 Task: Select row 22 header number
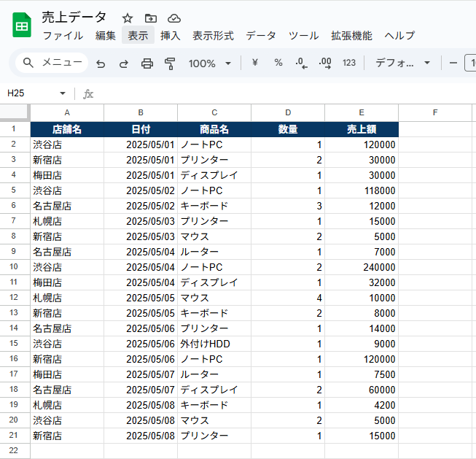(14, 450)
